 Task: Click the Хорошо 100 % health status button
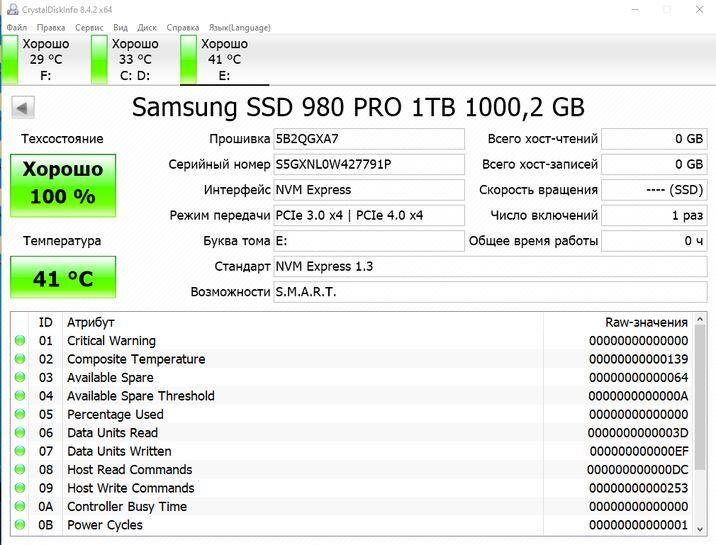62,183
